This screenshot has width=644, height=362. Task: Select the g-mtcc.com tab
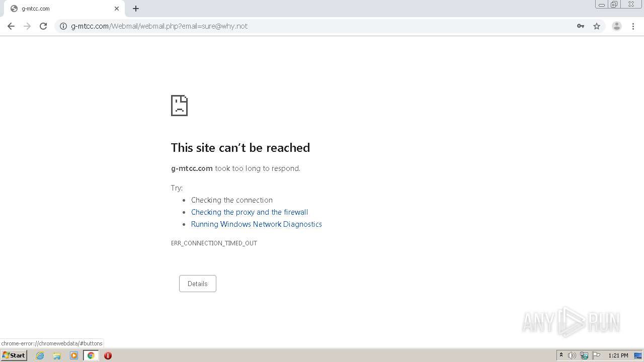64,9
